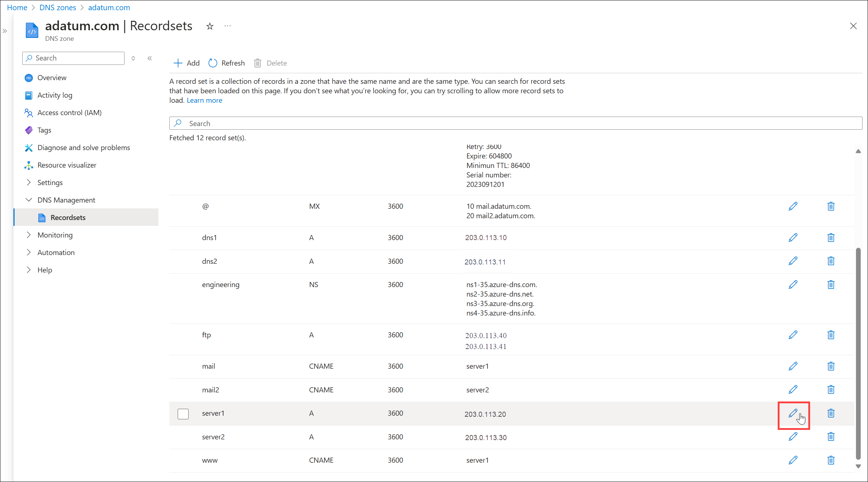868x482 pixels.
Task: Expand the Settings section
Action: click(29, 183)
